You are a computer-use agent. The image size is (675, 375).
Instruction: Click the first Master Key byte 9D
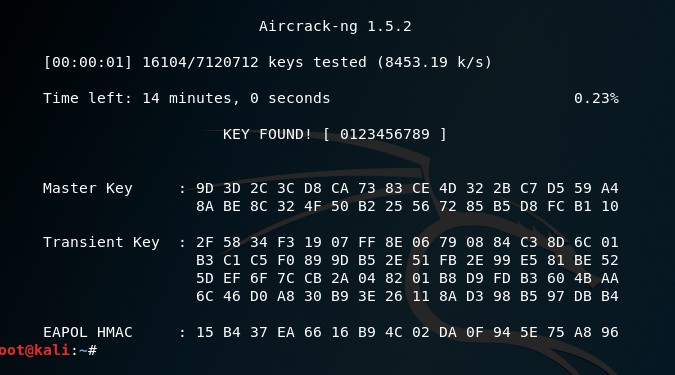204,189
